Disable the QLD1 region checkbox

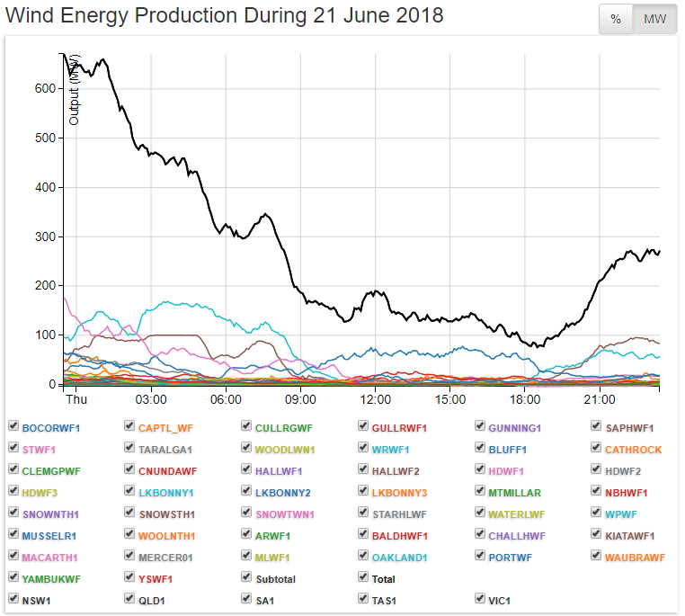[130, 599]
